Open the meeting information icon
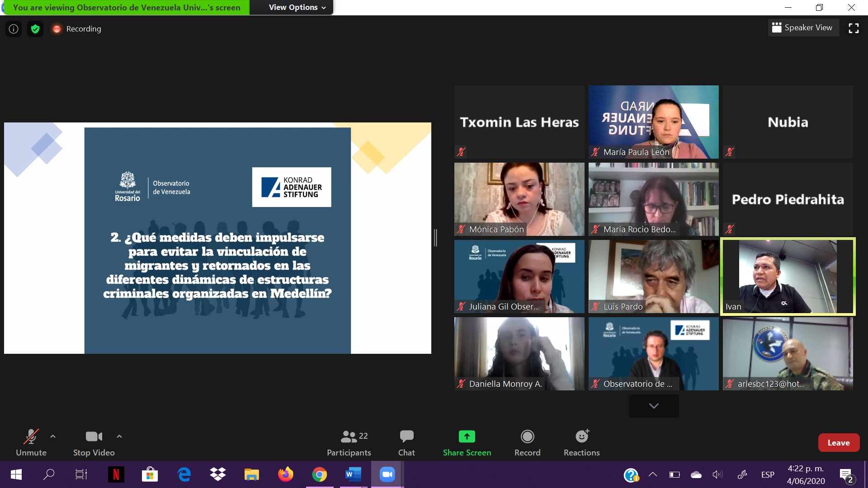Image resolution: width=868 pixels, height=488 pixels. [x=14, y=29]
